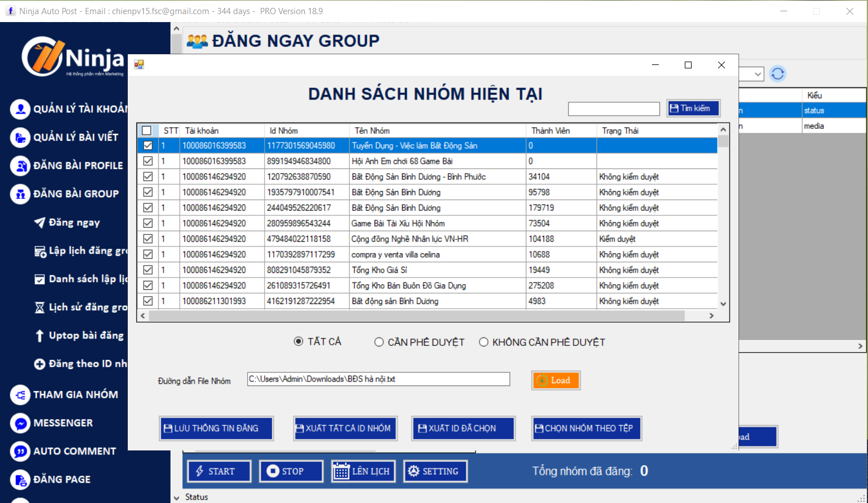Click the Lịch sử đăng group hourglass icon
The image size is (868, 503).
40,307
